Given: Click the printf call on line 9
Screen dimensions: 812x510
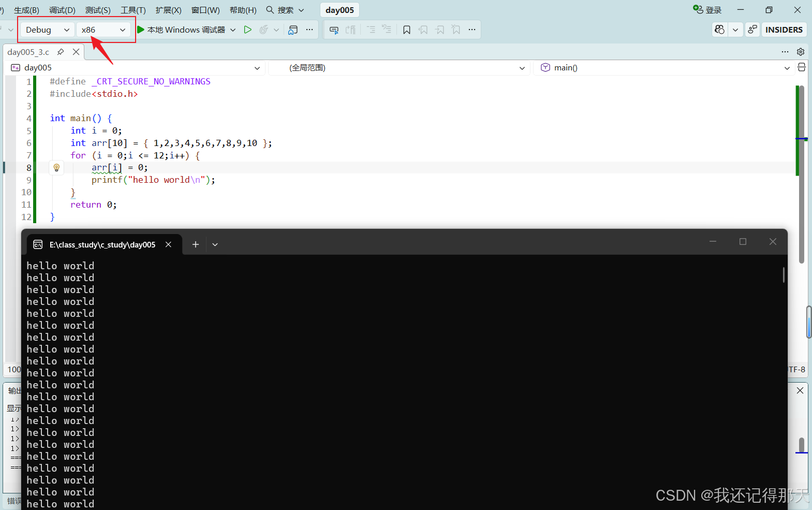Looking at the screenshot, I should click(x=153, y=180).
